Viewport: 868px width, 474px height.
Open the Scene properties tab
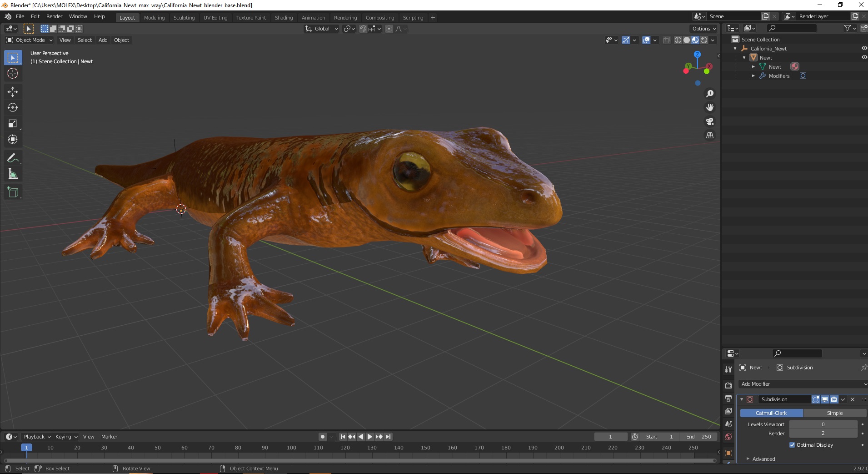[728, 424]
